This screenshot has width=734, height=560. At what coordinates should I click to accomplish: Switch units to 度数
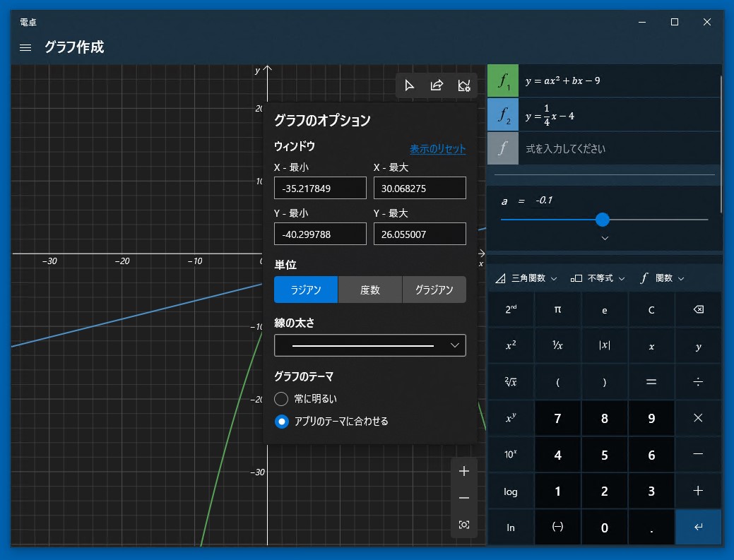(370, 290)
